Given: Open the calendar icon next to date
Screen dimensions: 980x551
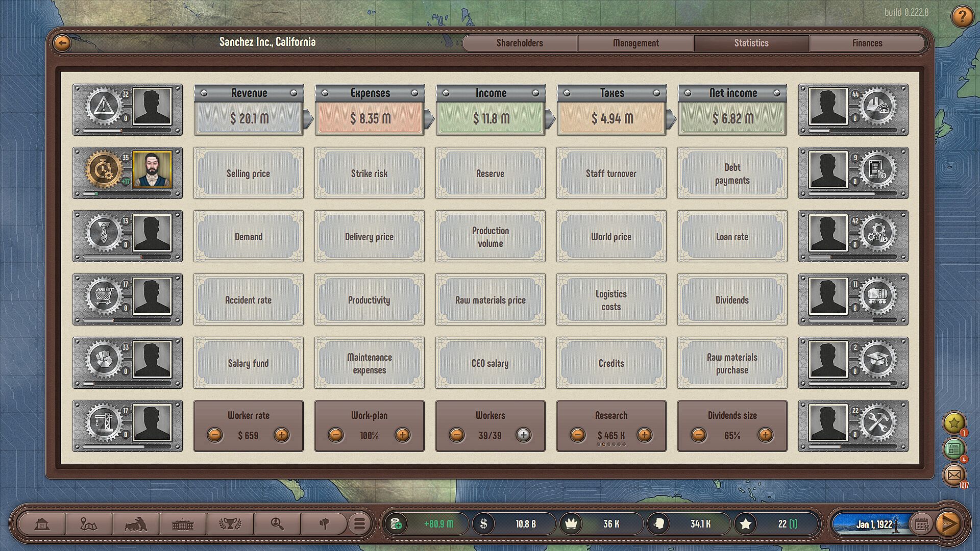Looking at the screenshot, I should click(921, 524).
